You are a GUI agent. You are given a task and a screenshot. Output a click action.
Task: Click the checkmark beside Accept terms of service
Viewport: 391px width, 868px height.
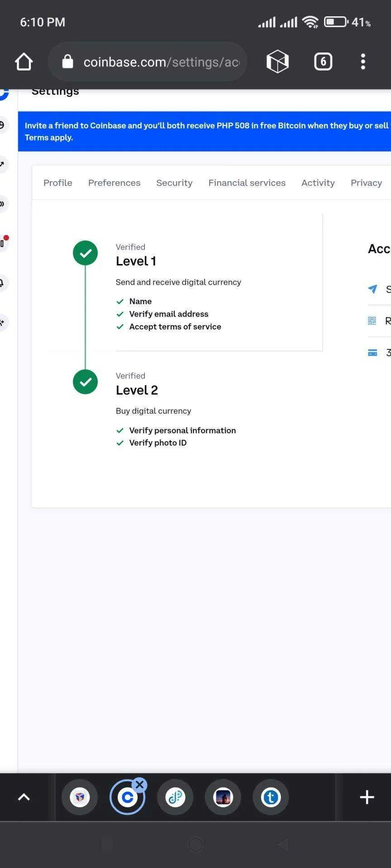(120, 327)
